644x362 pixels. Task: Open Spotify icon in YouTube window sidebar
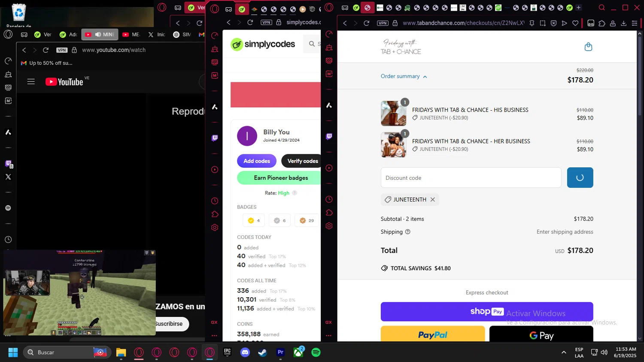pyautogui.click(x=8, y=208)
